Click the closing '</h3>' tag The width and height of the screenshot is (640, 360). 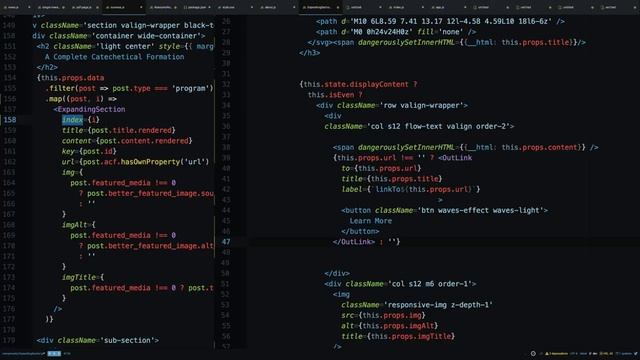click(310, 53)
